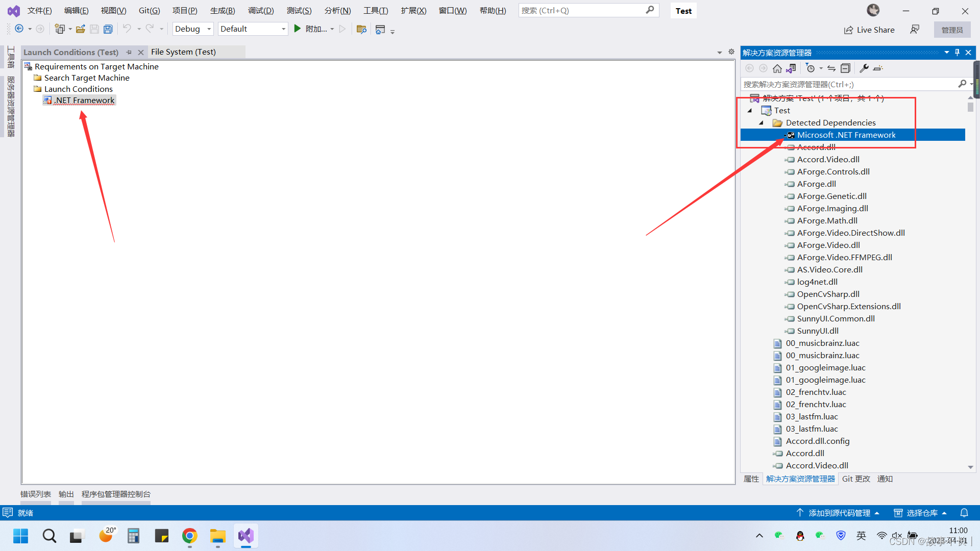
Task: Start debugging with the green play icon
Action: pyautogui.click(x=297, y=29)
